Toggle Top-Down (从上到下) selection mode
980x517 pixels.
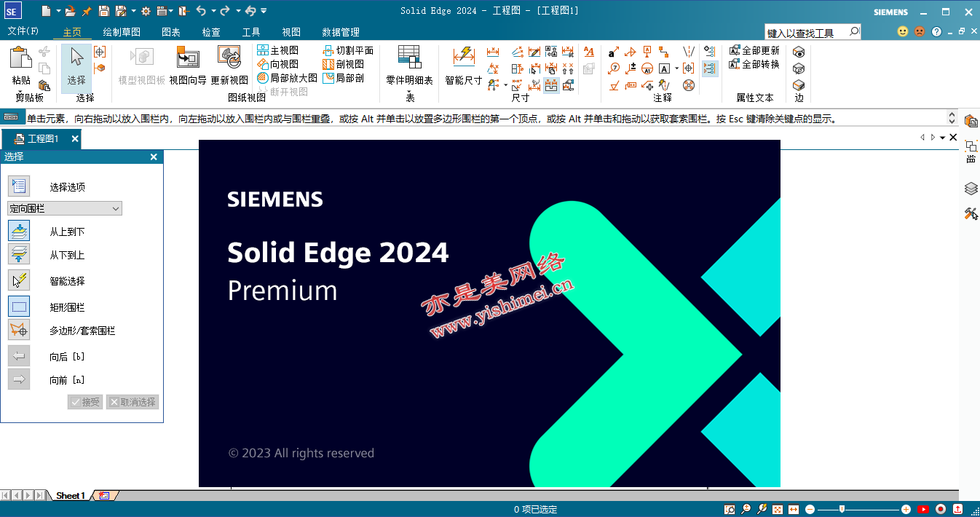(19, 231)
